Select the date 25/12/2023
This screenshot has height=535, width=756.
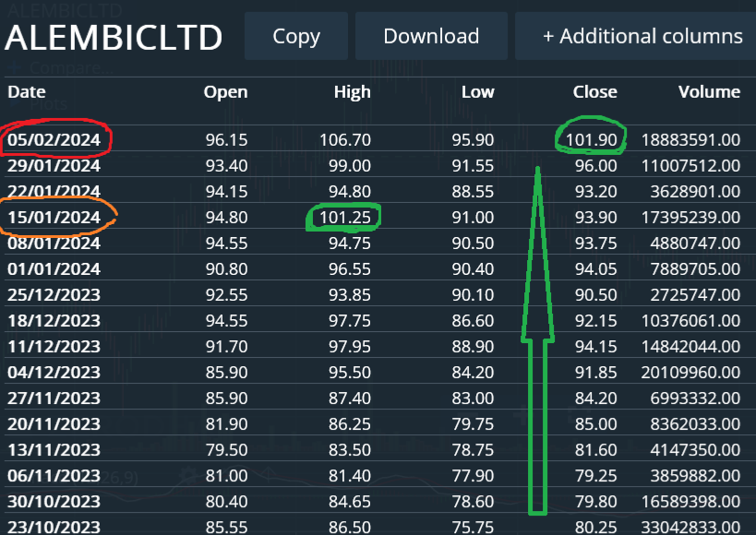click(x=54, y=295)
